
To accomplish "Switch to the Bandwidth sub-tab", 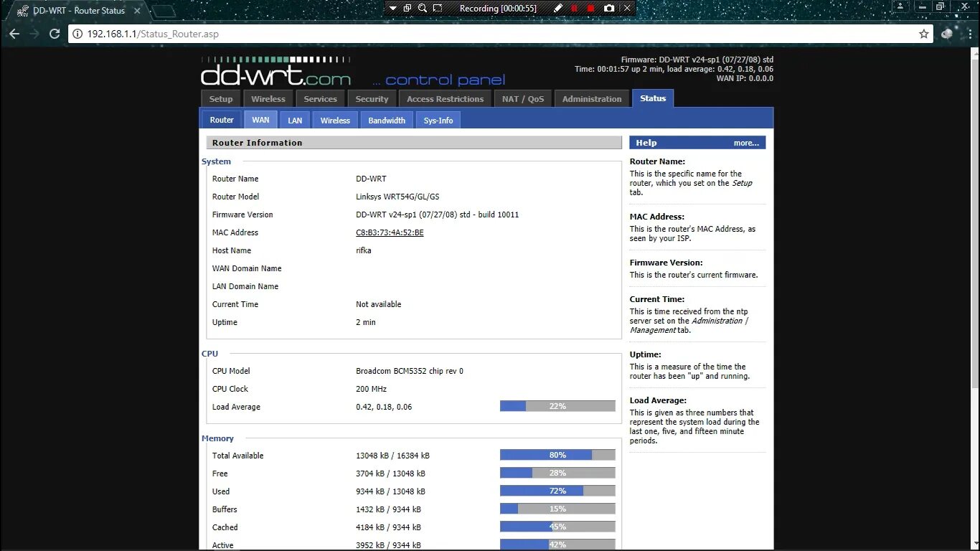I will click(x=387, y=121).
